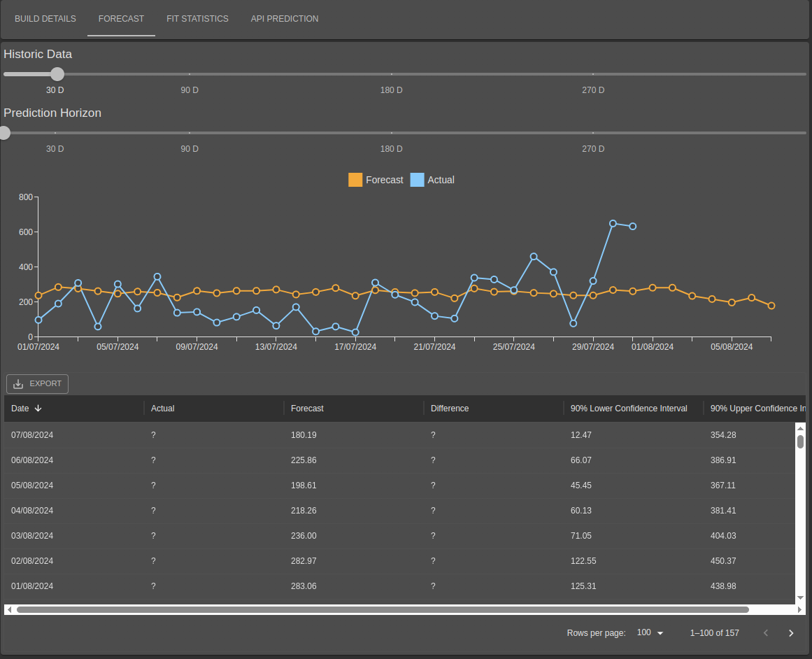Set Prediction Horizon slider to 180 D
Screen dimensions: 812x659
[x=392, y=133]
